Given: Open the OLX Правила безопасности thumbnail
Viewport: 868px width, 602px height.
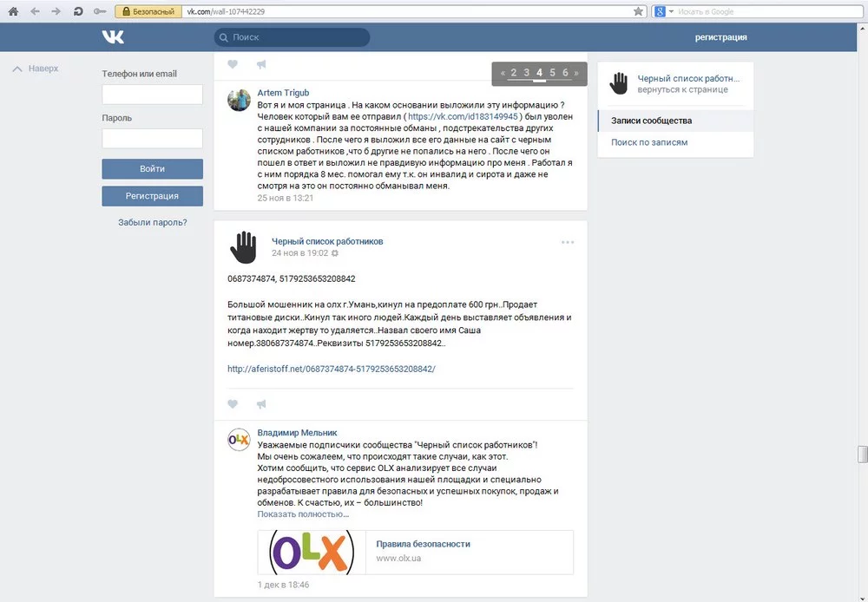Looking at the screenshot, I should click(311, 553).
